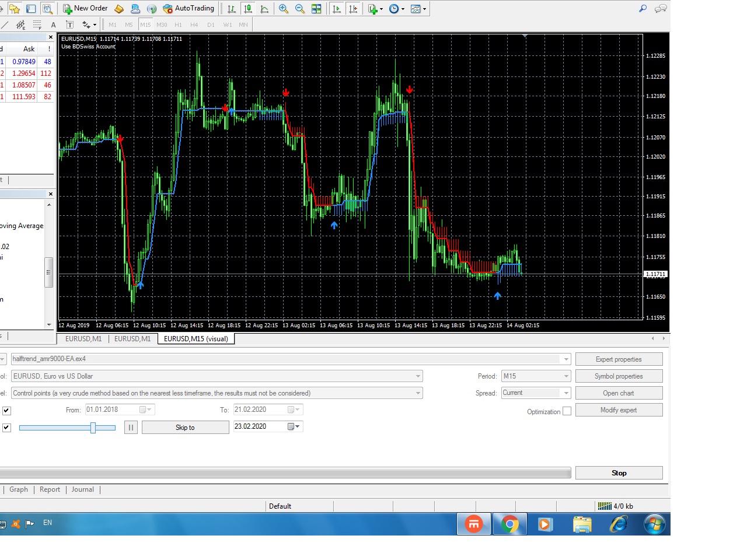Click the Open chart button
747x560 pixels.
tap(619, 393)
